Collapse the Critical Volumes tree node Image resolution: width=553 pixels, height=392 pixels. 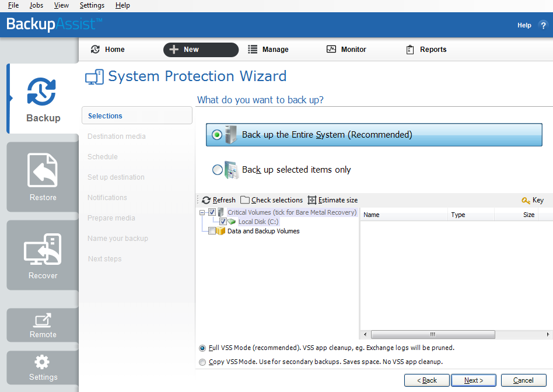[202, 212]
